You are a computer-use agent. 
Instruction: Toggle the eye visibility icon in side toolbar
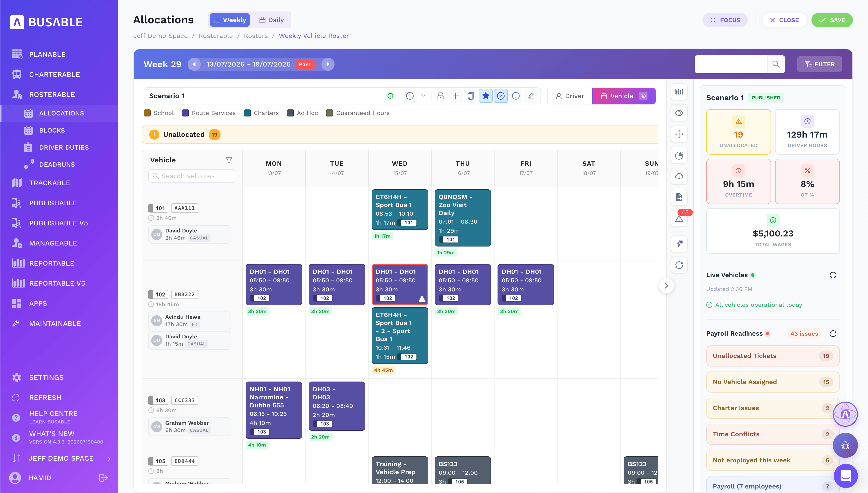[x=679, y=113]
